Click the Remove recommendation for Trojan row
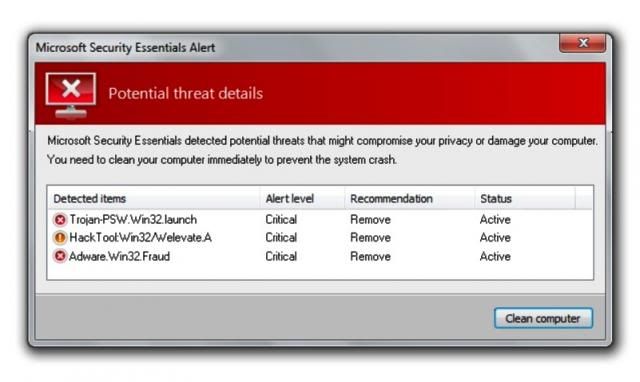 (371, 220)
